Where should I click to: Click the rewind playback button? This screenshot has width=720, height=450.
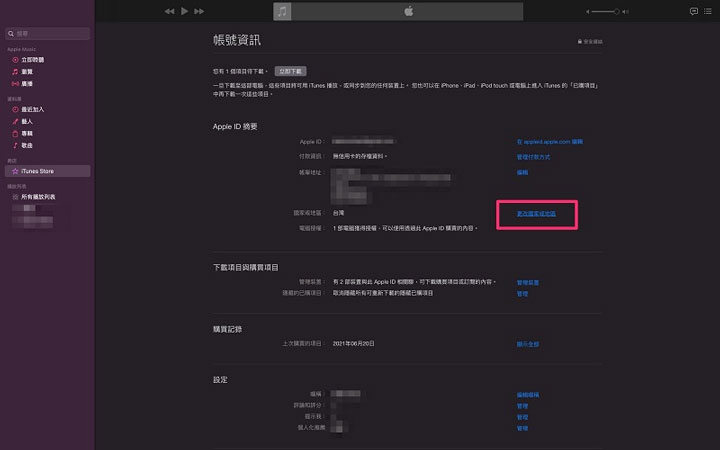169,11
